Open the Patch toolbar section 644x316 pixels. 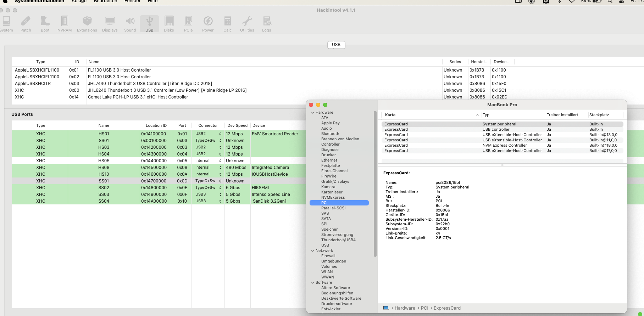26,24
